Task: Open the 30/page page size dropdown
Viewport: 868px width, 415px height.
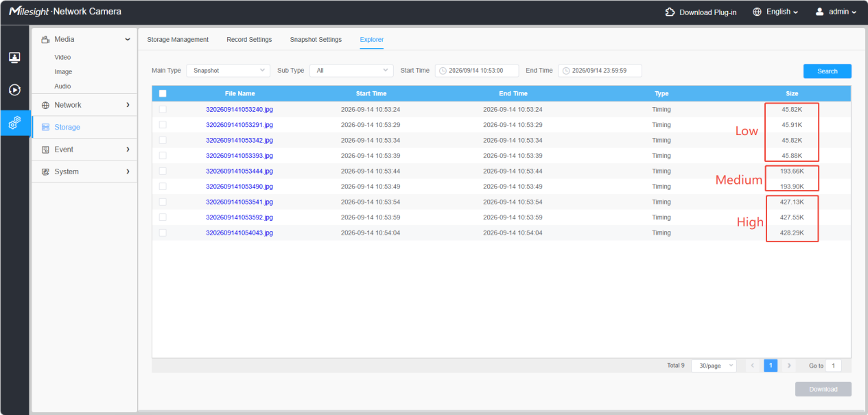Action: (x=714, y=366)
